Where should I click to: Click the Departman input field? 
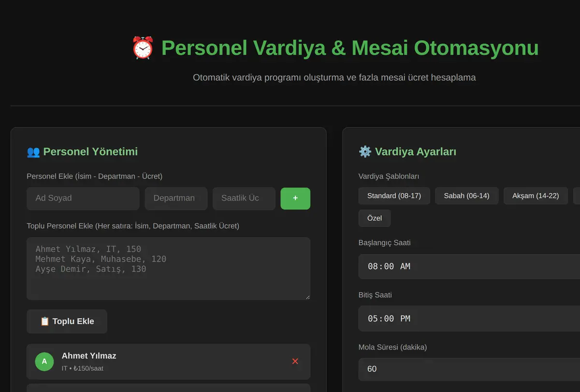coord(176,198)
